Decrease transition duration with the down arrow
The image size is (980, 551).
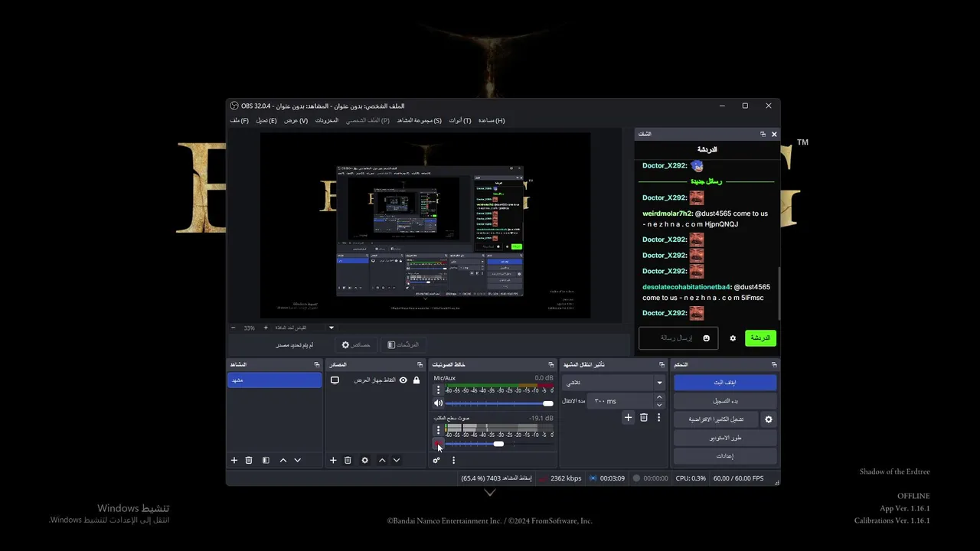point(659,405)
